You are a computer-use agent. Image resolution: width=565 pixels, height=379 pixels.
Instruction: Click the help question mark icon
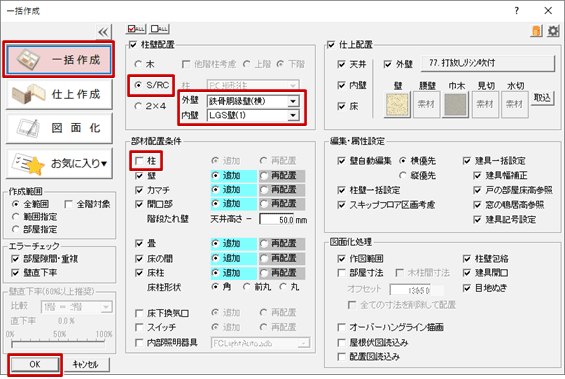click(517, 11)
